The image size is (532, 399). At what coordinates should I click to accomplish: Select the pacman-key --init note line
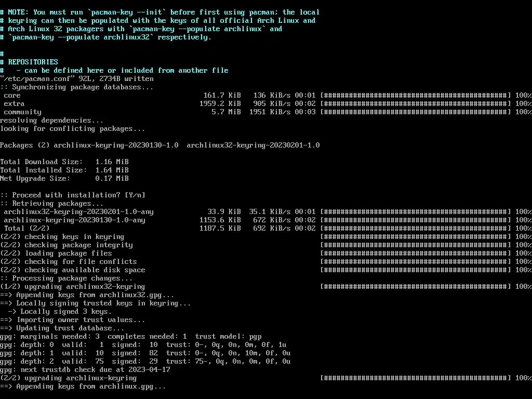(160, 12)
